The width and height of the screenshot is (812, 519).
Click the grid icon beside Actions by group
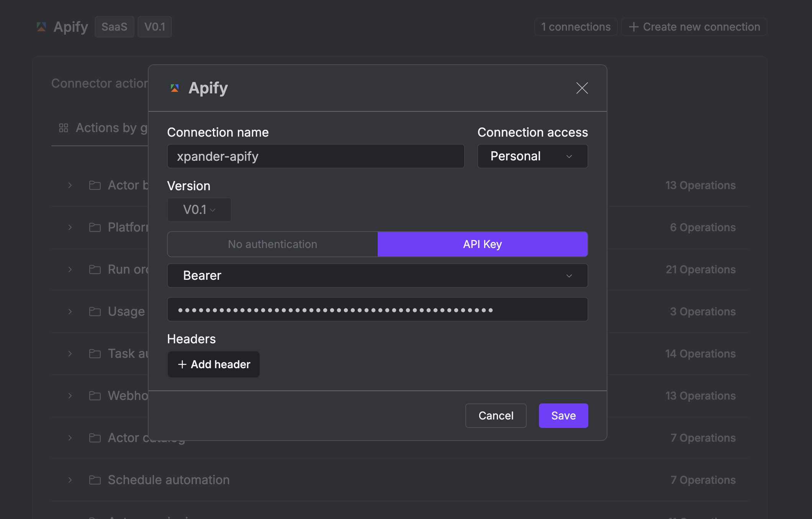[64, 128]
